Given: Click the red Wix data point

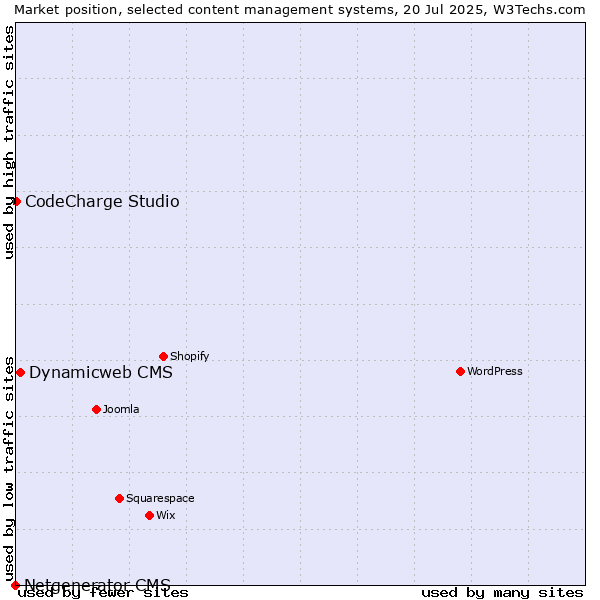Looking at the screenshot, I should tap(150, 516).
